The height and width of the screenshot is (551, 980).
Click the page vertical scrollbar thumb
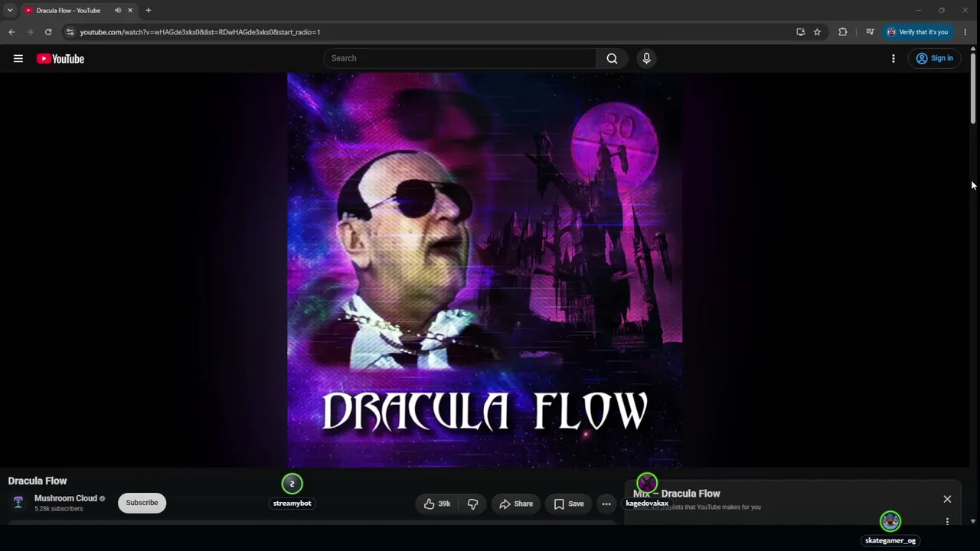pos(973,87)
